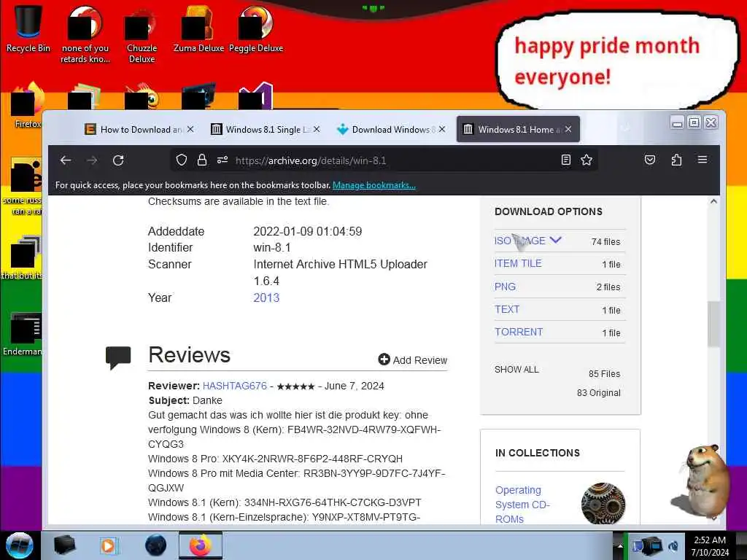Viewport: 747px width, 560px height.
Task: Click the 'win-8.1' identifier value
Action: (x=271, y=248)
